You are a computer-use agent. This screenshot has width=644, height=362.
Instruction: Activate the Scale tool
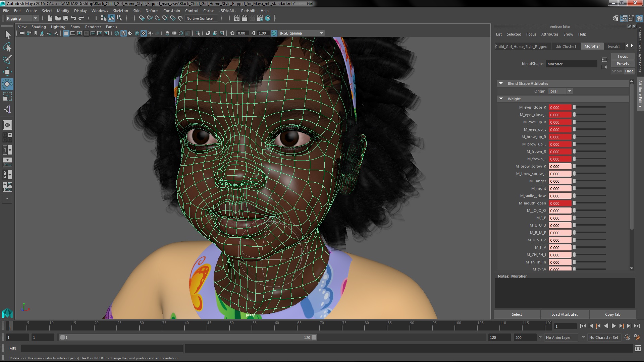[x=7, y=97]
